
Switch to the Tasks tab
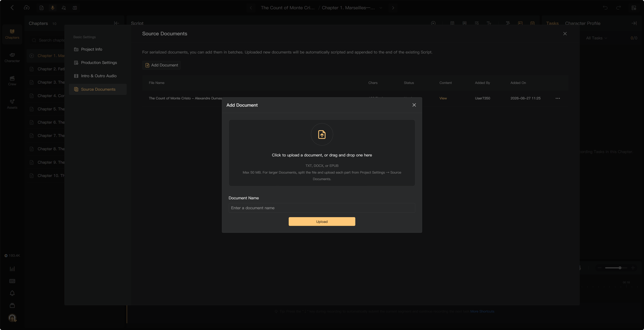click(552, 23)
